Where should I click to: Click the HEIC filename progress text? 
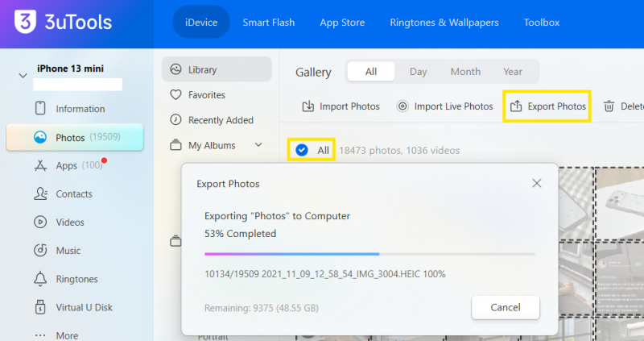click(x=325, y=273)
